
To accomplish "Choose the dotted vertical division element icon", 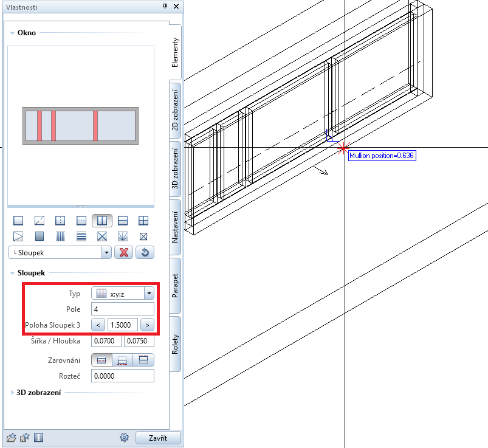I will coord(60,221).
